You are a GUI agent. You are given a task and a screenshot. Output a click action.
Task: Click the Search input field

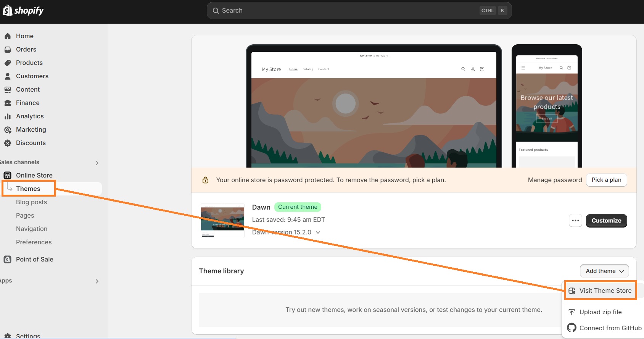pos(359,10)
